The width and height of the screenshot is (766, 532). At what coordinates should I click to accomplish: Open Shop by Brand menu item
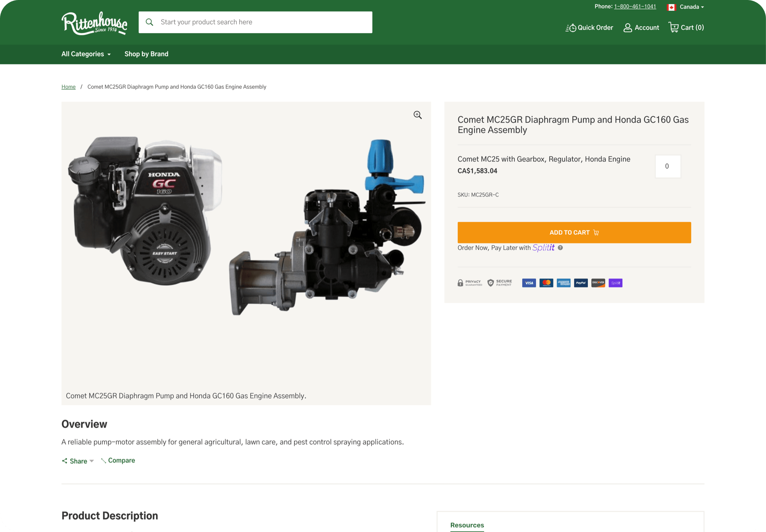[146, 54]
